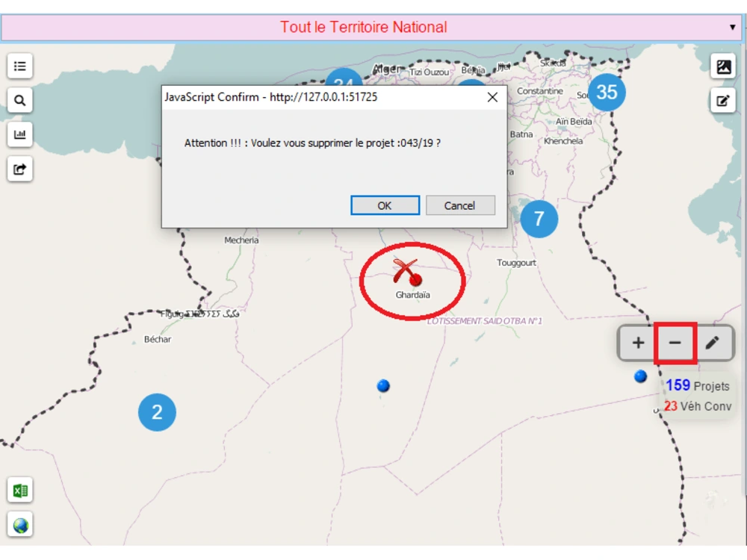Screen dimensions: 747x560
Task: Click the LOTISSEMENT SAID OTBA N°1 label
Action: click(484, 321)
